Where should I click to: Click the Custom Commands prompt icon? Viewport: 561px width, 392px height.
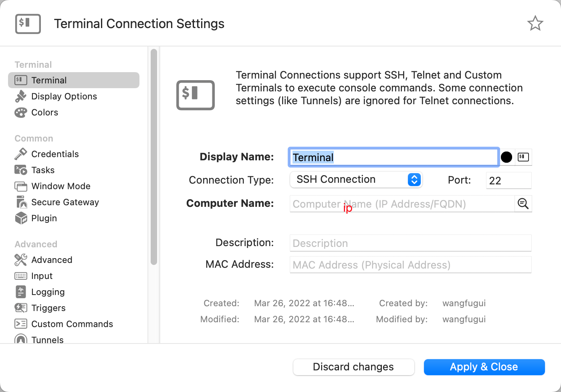tap(21, 324)
